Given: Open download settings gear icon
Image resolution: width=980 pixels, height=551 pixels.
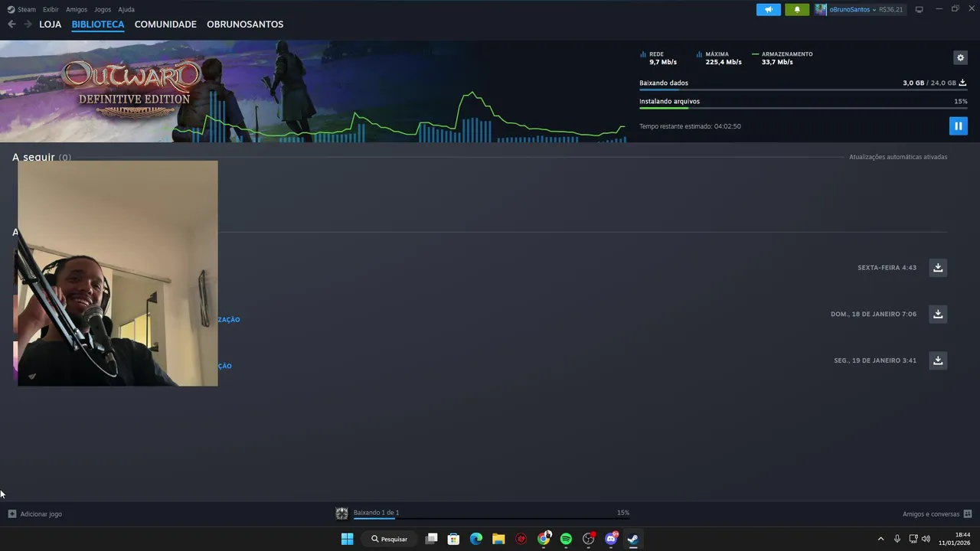Looking at the screenshot, I should pyautogui.click(x=960, y=57).
